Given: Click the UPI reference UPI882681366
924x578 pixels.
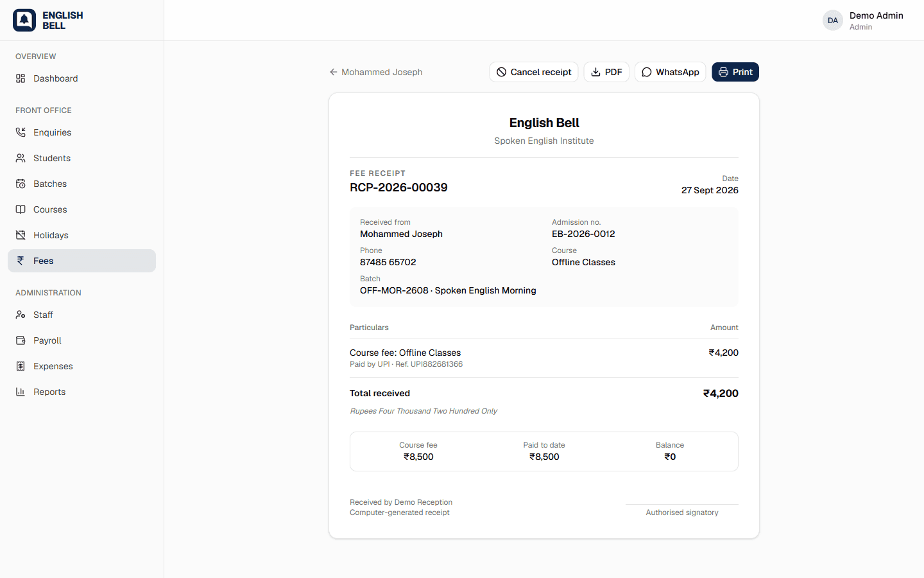Looking at the screenshot, I should [x=436, y=364].
